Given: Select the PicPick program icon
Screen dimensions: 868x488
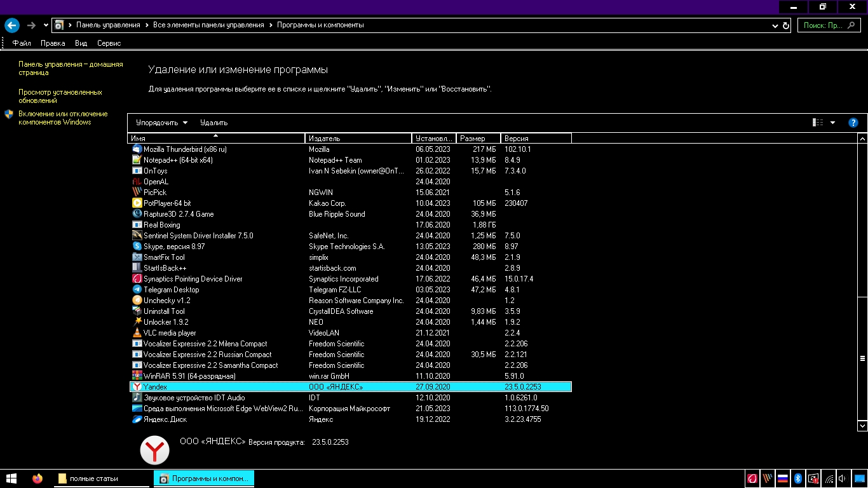Looking at the screenshot, I should pos(137,193).
